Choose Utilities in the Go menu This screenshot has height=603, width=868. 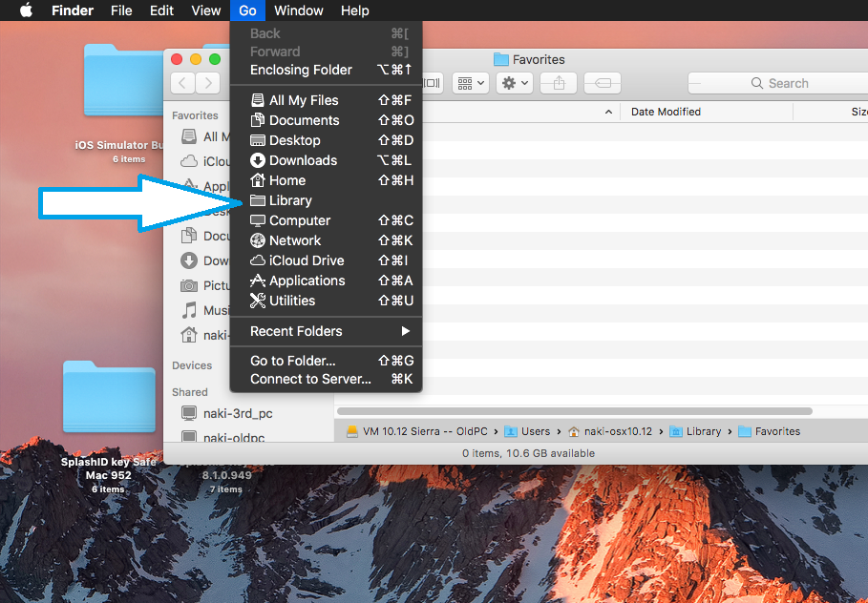pyautogui.click(x=291, y=301)
